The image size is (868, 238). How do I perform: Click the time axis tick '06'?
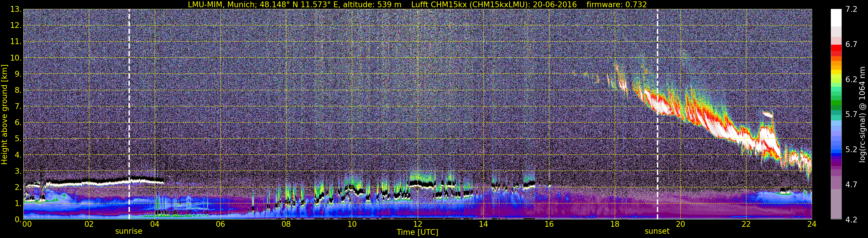[220, 224]
